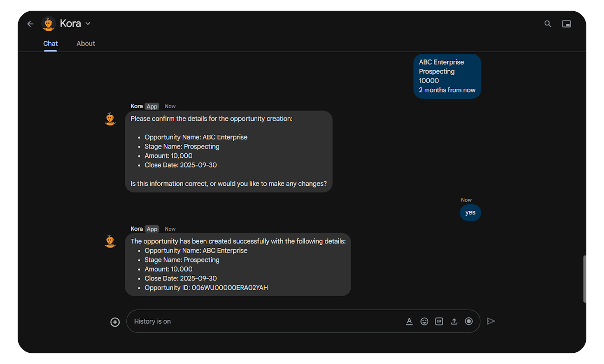Click the chat vertical scrollbar

tap(584, 279)
